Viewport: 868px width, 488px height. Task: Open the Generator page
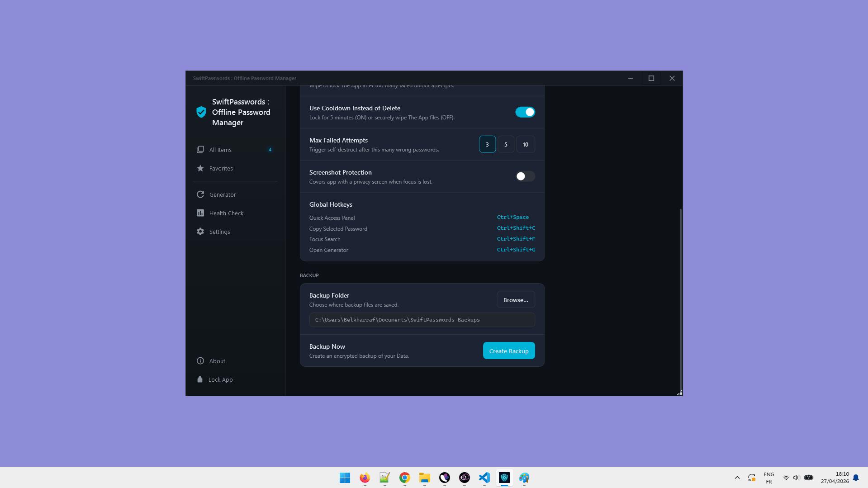(235, 194)
